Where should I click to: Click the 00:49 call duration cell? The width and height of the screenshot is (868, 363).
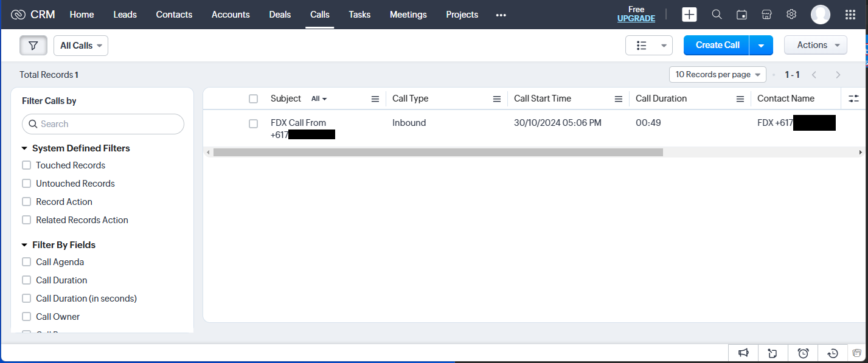(648, 123)
